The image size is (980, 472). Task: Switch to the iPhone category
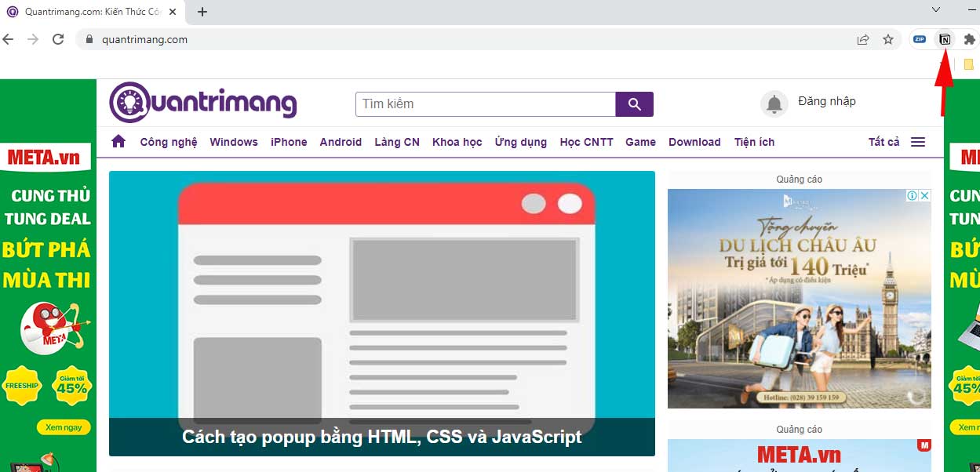(x=289, y=142)
